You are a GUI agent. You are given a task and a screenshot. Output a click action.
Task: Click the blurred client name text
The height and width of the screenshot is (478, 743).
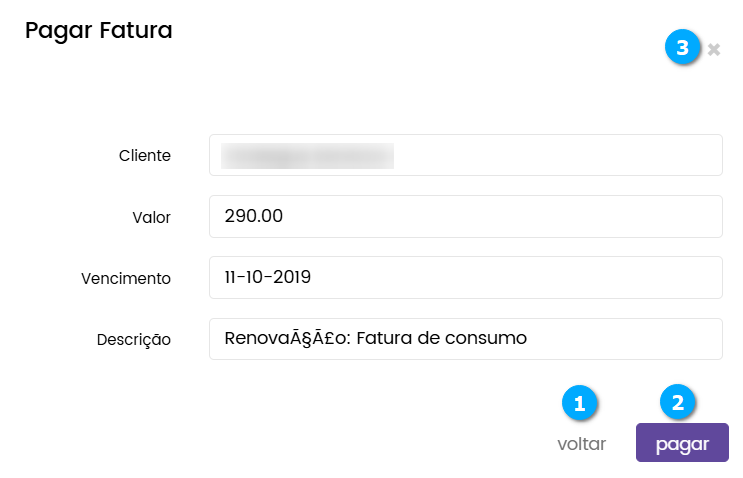coord(307,155)
